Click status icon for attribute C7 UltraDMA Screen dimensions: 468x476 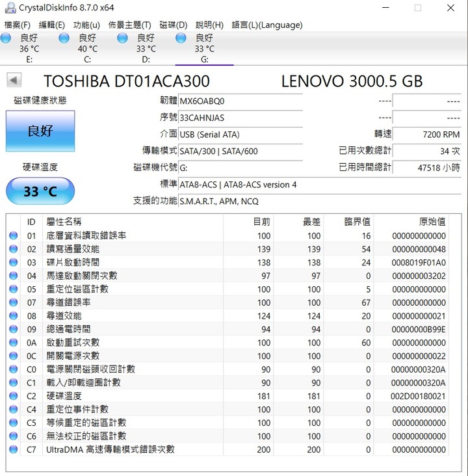point(14,449)
